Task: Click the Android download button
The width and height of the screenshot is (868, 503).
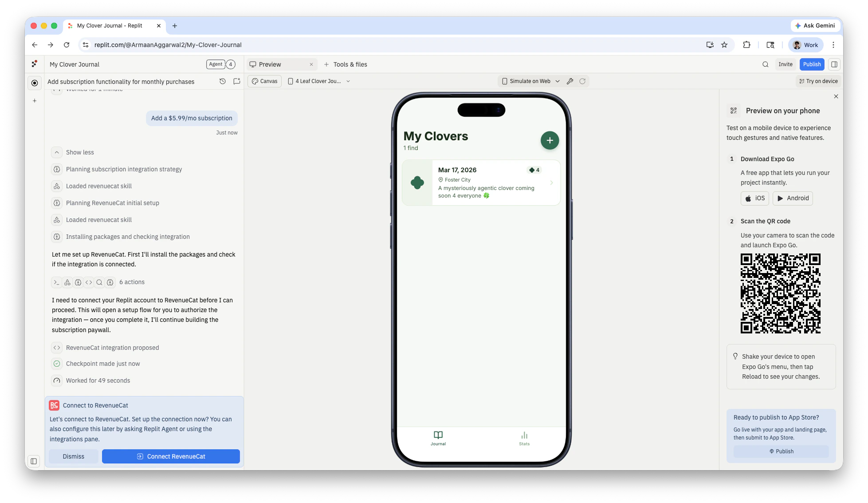Action: tap(792, 198)
